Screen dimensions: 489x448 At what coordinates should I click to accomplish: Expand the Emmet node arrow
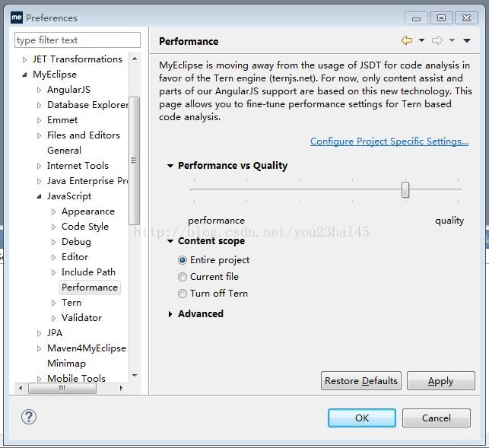(x=39, y=120)
